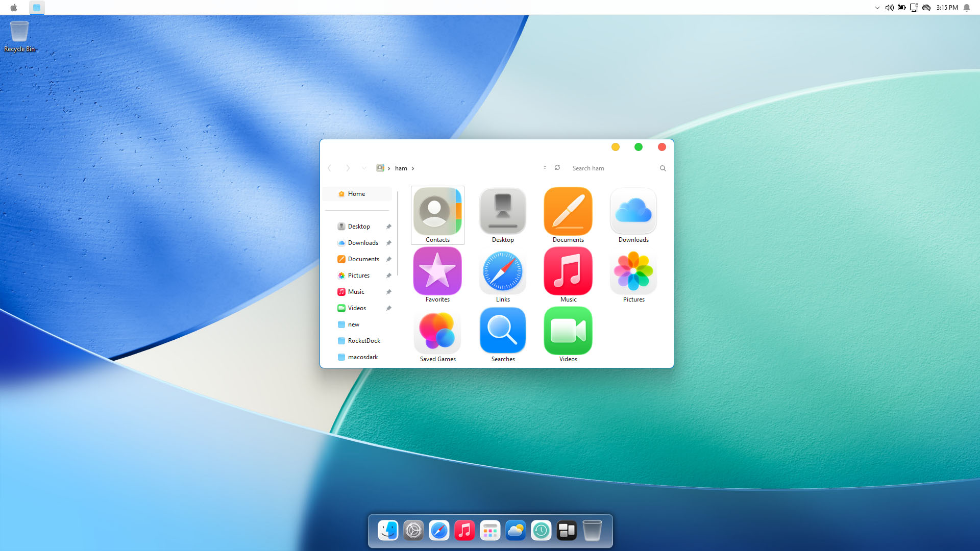Toggle the pin next to Documents
Viewport: 980px width, 551px height.
389,259
